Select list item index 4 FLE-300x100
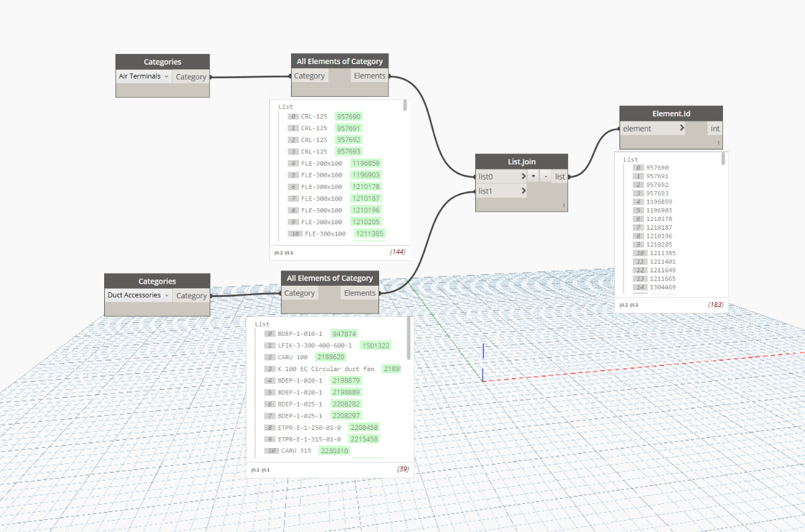 pyautogui.click(x=321, y=164)
